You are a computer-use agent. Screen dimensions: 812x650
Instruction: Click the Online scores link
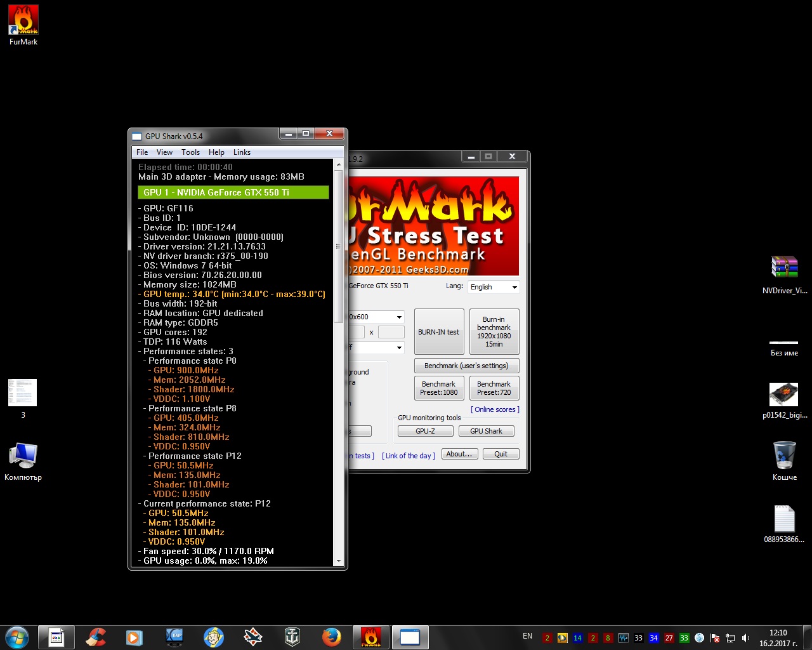click(495, 409)
